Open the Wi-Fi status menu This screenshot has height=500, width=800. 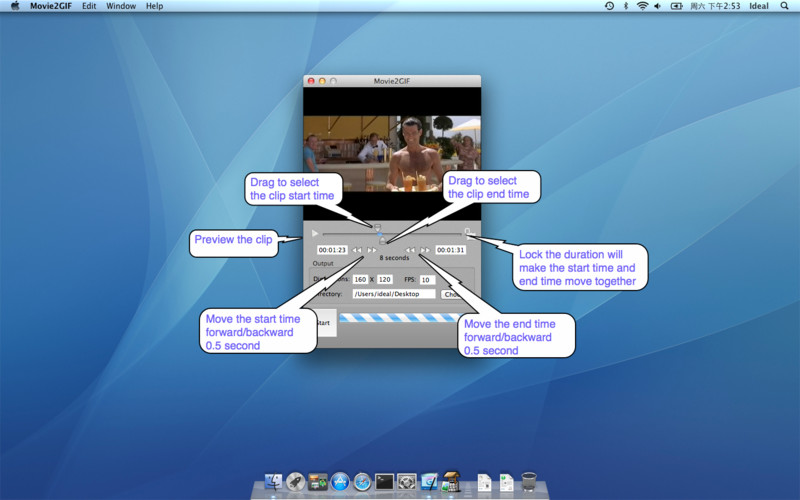pos(642,6)
